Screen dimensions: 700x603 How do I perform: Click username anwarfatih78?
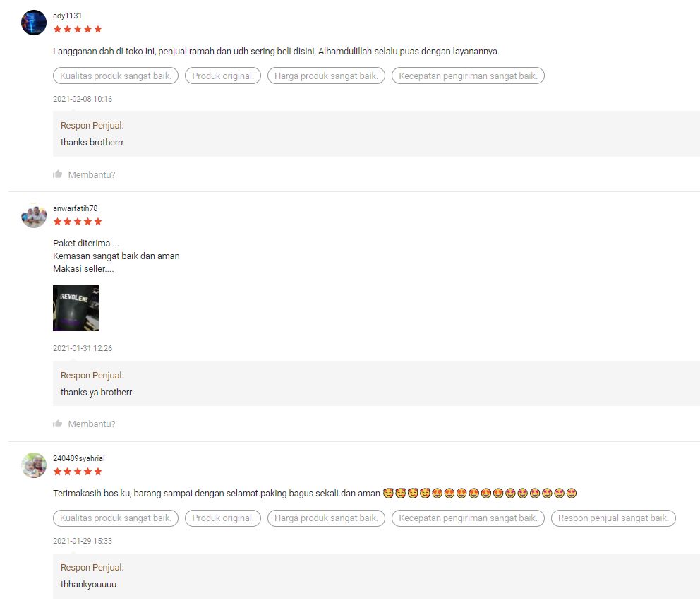coord(75,208)
